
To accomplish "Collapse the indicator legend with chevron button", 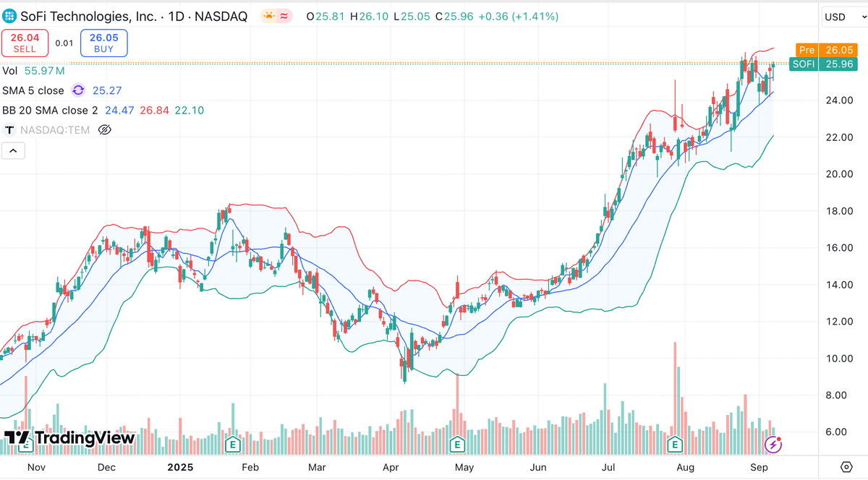I will click(14, 151).
